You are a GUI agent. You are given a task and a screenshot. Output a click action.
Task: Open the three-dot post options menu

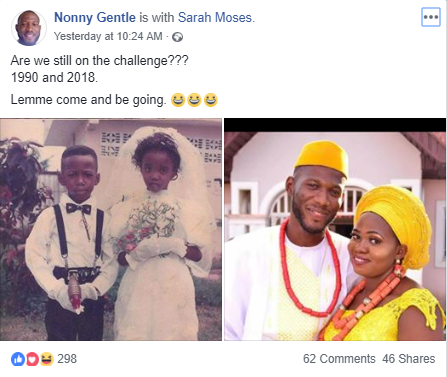[431, 17]
